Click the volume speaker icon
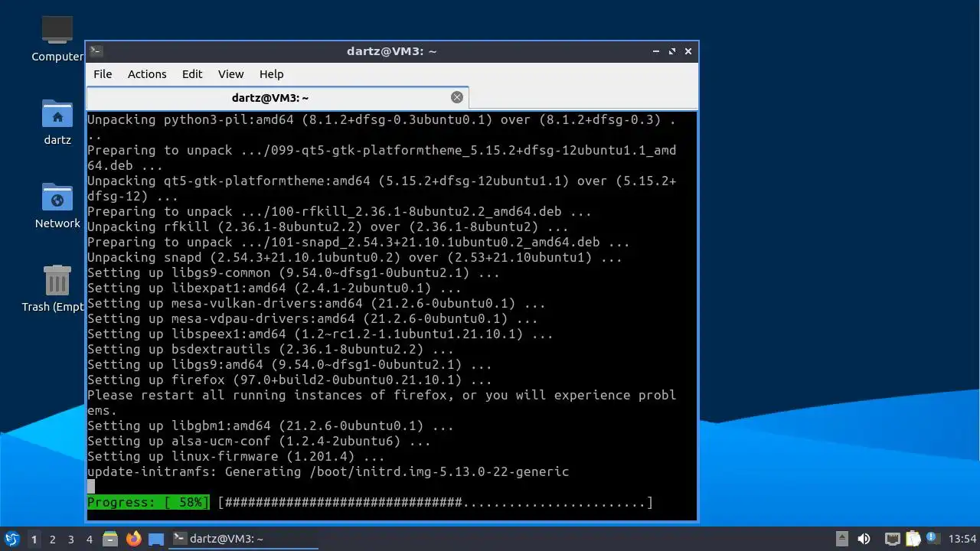 (x=864, y=539)
